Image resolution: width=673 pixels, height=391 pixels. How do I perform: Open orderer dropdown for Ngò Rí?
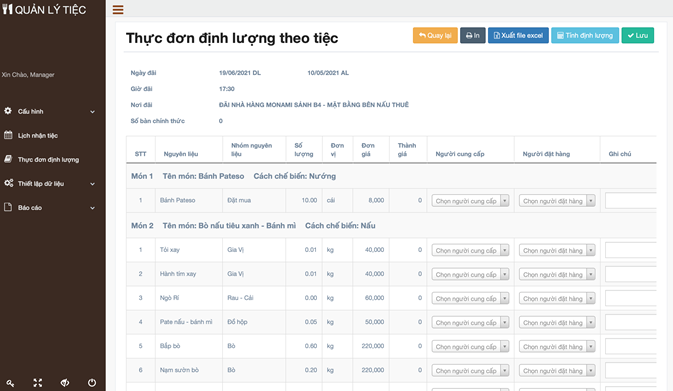tap(557, 298)
